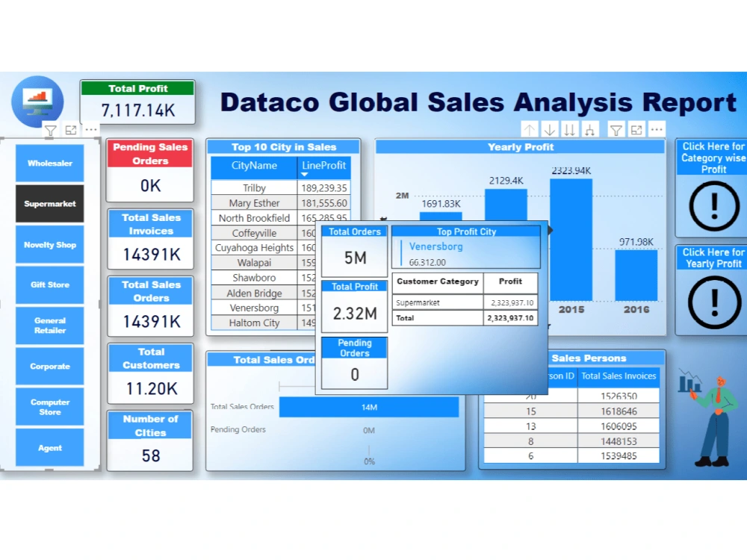Click the Total Sales Orders 14M progress bar
Screen dimensions: 747x560
(368, 407)
